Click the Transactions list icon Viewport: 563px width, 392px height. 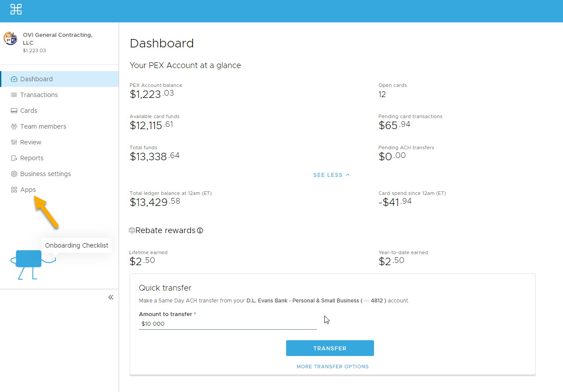pyautogui.click(x=14, y=95)
